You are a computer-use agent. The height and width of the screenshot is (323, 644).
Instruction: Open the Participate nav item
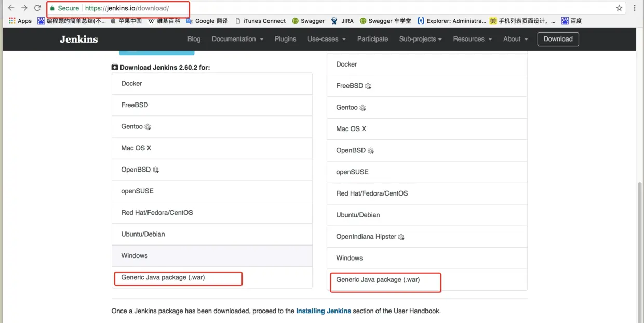click(x=372, y=39)
